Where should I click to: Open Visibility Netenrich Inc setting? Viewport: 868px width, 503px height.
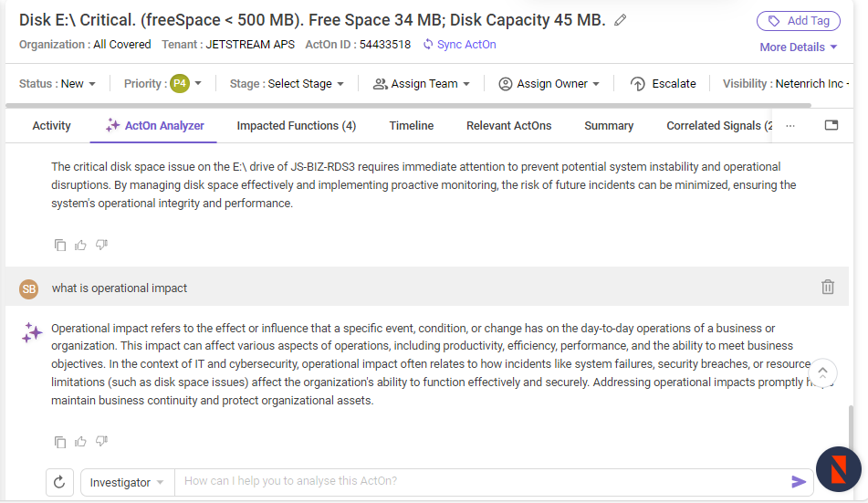pyautogui.click(x=786, y=84)
